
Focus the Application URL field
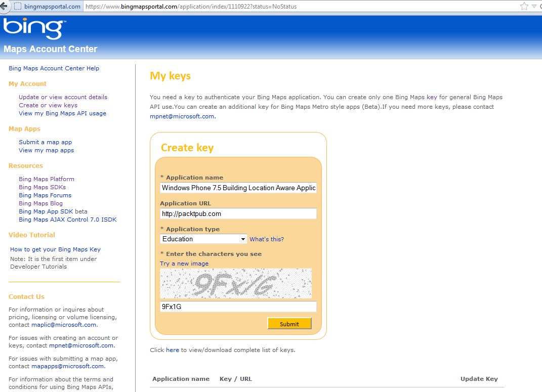[238, 213]
